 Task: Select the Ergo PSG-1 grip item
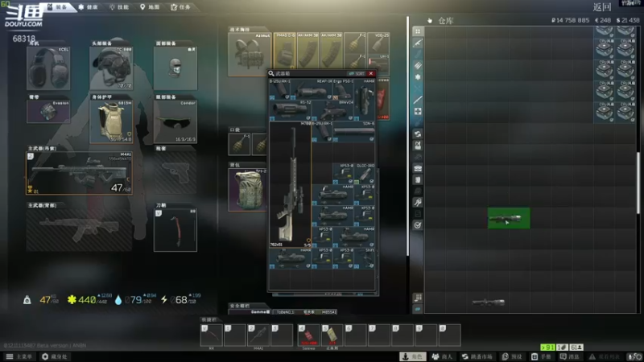coord(344,89)
